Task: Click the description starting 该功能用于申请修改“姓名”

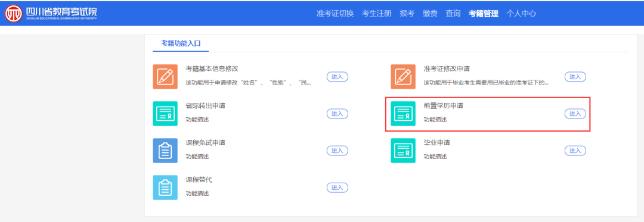Action: point(248,83)
